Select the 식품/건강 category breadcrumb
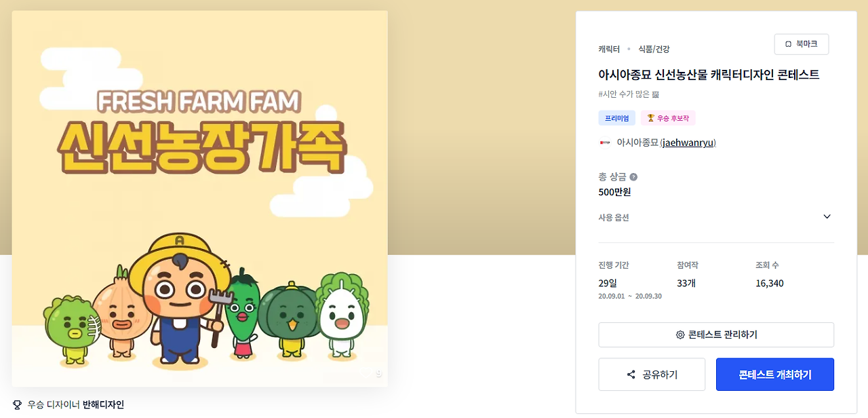 pyautogui.click(x=654, y=49)
